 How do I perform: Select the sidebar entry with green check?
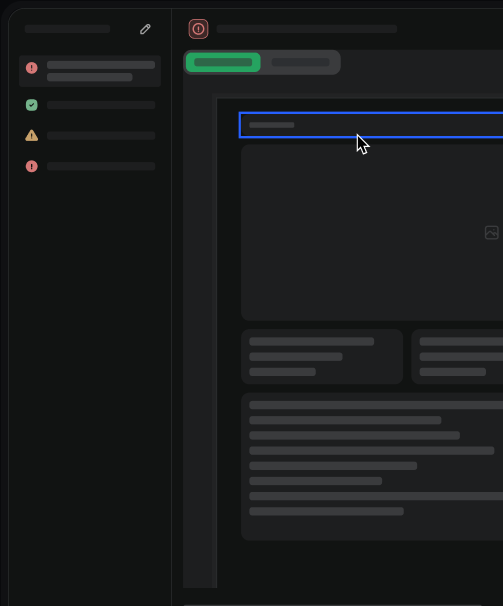(90, 105)
